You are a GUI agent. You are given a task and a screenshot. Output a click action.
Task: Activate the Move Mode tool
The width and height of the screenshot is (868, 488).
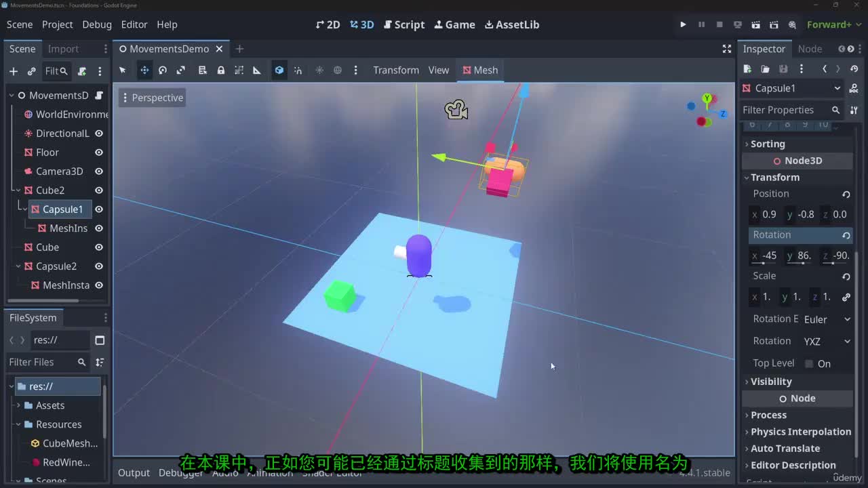[144, 70]
